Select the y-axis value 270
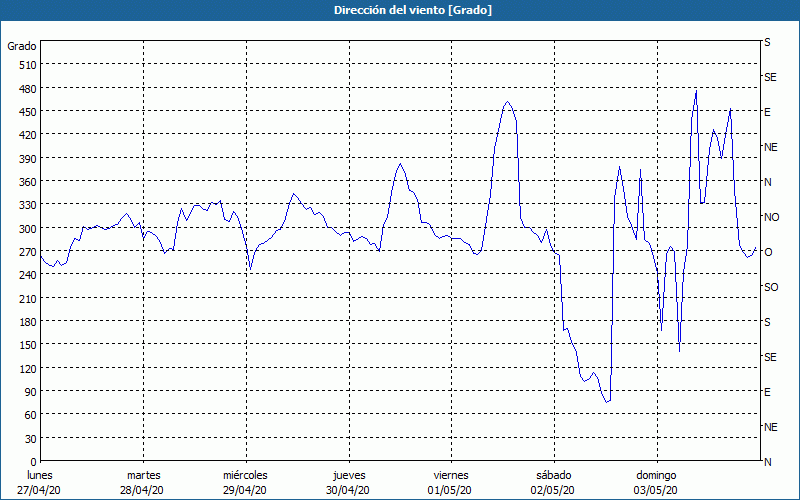The height and width of the screenshot is (500, 800). coord(28,252)
